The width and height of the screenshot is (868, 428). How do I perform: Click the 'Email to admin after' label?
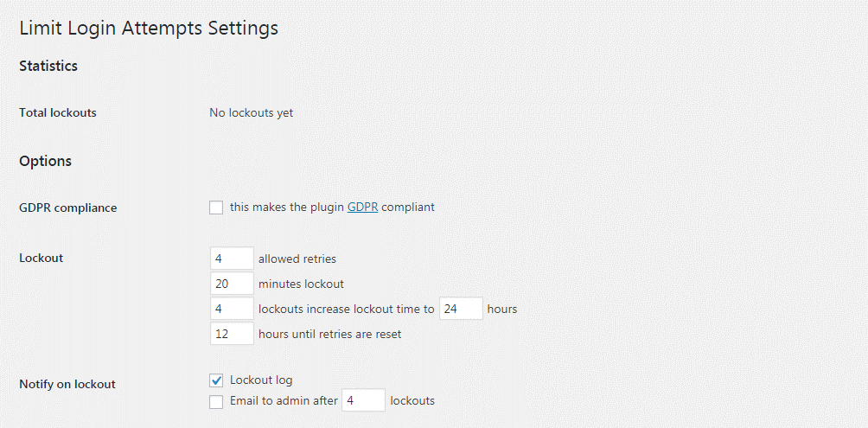284,400
